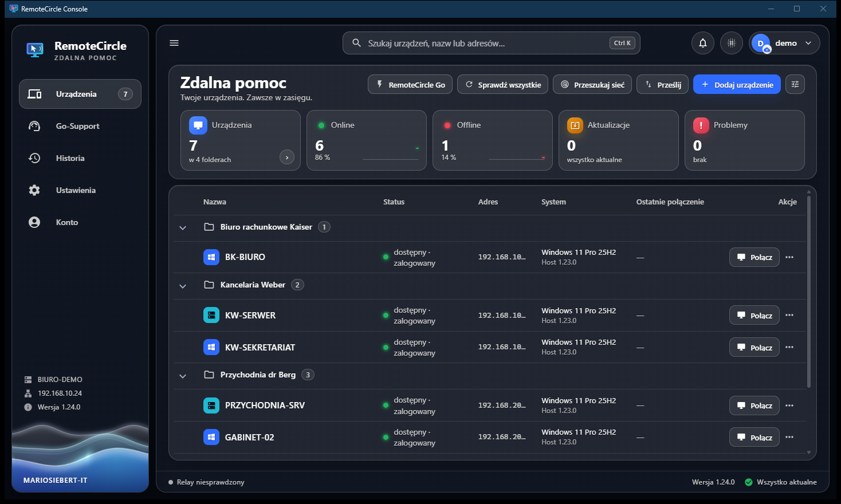Viewport: 841px width, 504px height.
Task: Open the demo account dropdown
Action: click(784, 43)
